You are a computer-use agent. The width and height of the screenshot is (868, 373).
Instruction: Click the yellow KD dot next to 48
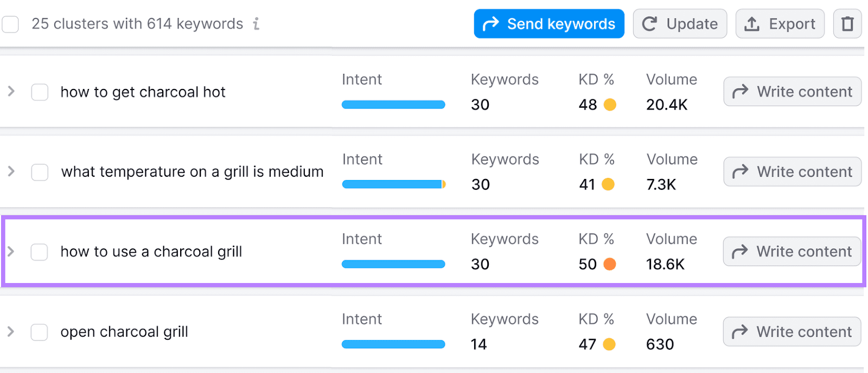610,105
